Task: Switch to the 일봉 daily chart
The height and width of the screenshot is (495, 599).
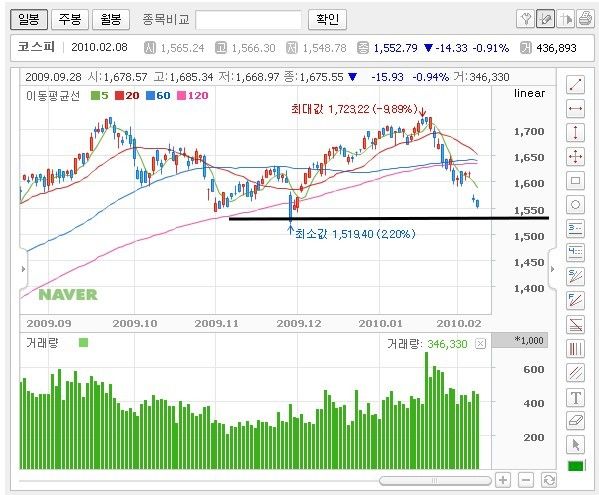Action: pyautogui.click(x=29, y=19)
